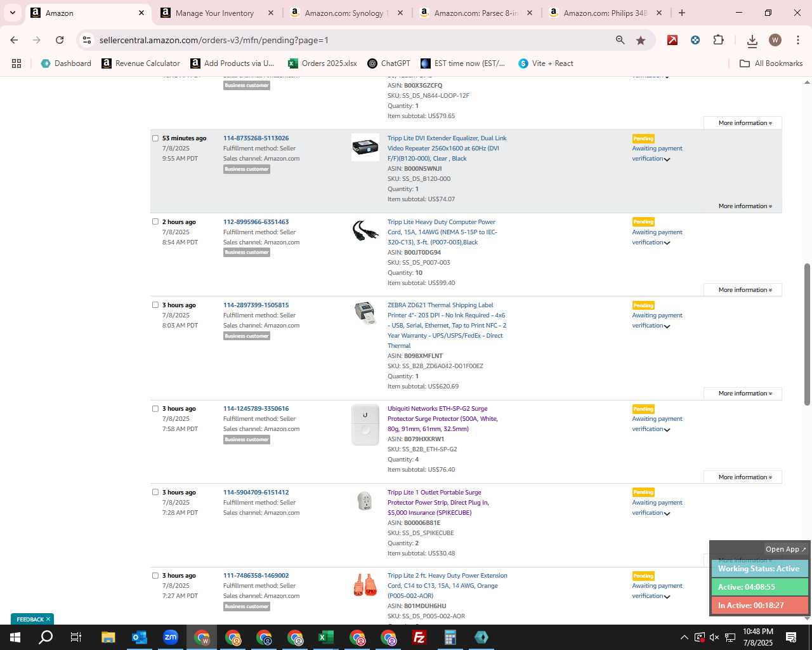The height and width of the screenshot is (650, 812).
Task: Select checkbox for order 111-7486358-1469002
Action: tap(155, 576)
